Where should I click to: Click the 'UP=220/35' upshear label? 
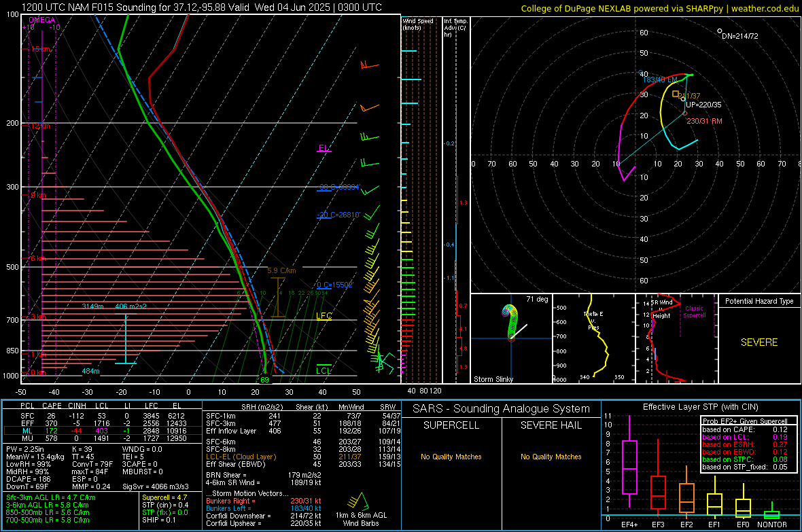[x=703, y=105]
